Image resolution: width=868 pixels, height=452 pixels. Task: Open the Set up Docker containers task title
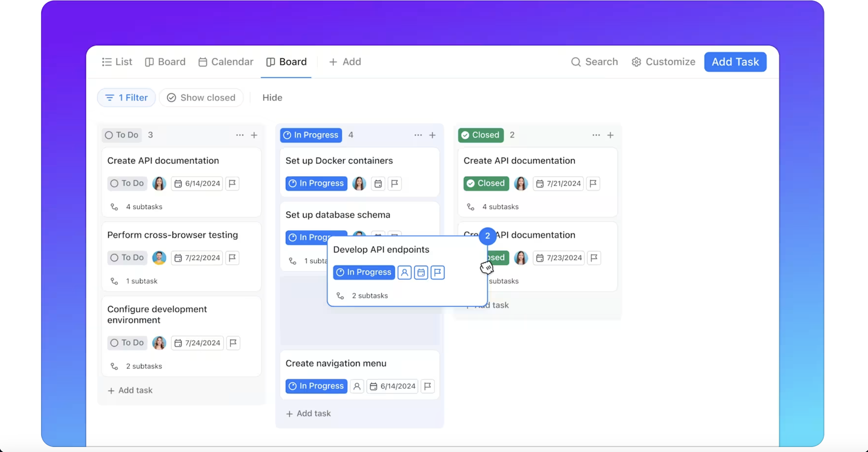click(339, 161)
